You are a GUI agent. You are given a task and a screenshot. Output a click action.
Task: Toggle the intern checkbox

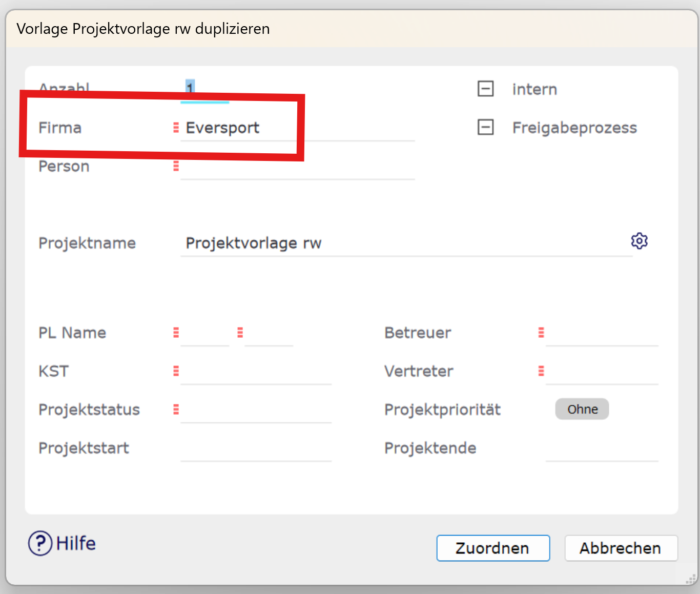tap(485, 89)
